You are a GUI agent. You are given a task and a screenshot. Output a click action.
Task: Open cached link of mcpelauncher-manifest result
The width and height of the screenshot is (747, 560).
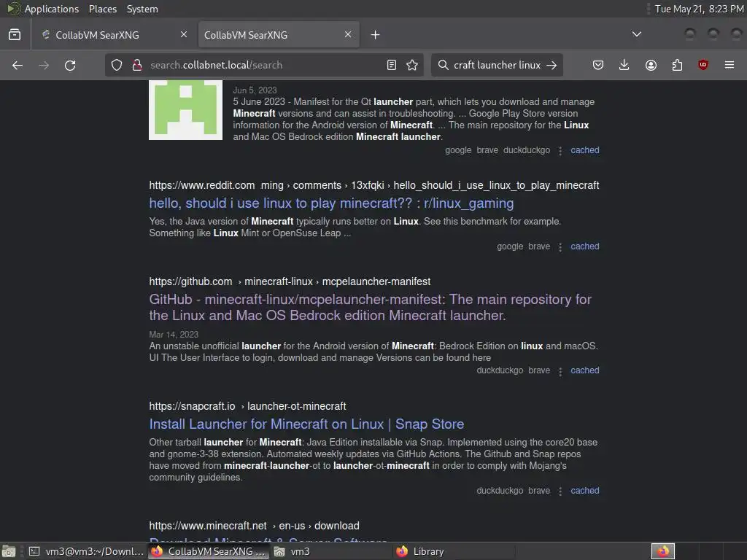pyautogui.click(x=585, y=370)
